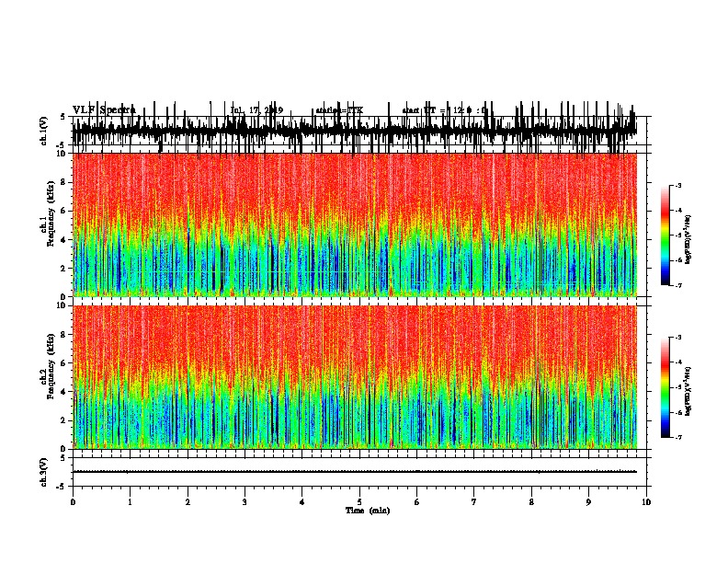This screenshot has width=728, height=563.
Task: Click the ch.2 colorbar log(PSD) unit label
Action: [x=688, y=391]
